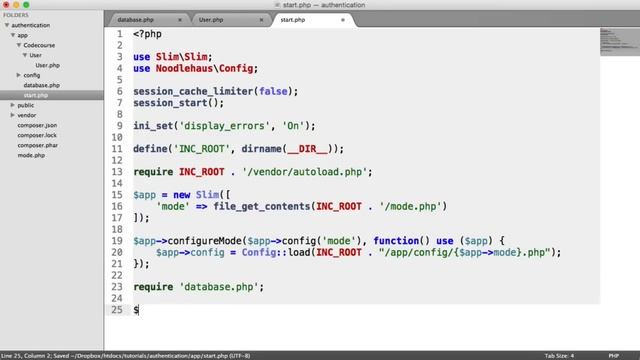Click the '<?php' opening tag

click(x=147, y=34)
